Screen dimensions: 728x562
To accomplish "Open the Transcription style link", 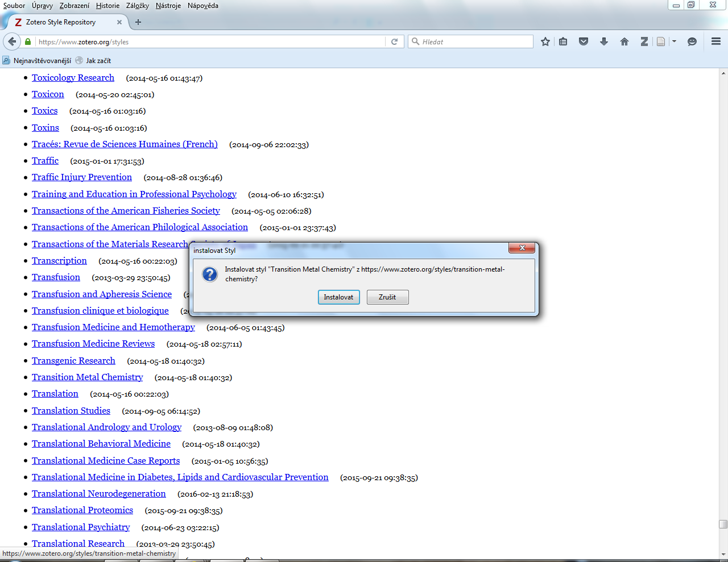I will click(x=59, y=261).
